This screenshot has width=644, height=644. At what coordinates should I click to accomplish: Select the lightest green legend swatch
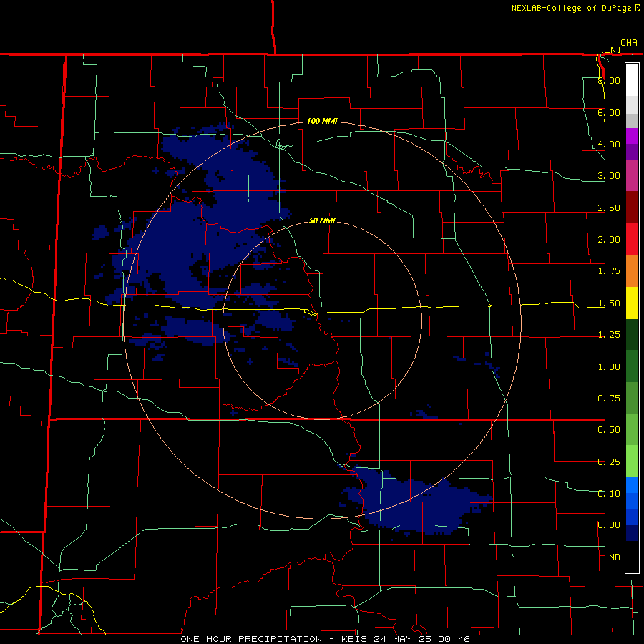[632, 462]
